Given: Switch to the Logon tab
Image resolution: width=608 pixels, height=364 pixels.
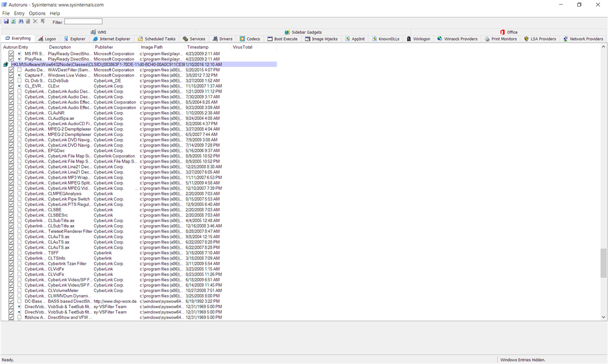Looking at the screenshot, I should pos(47,39).
